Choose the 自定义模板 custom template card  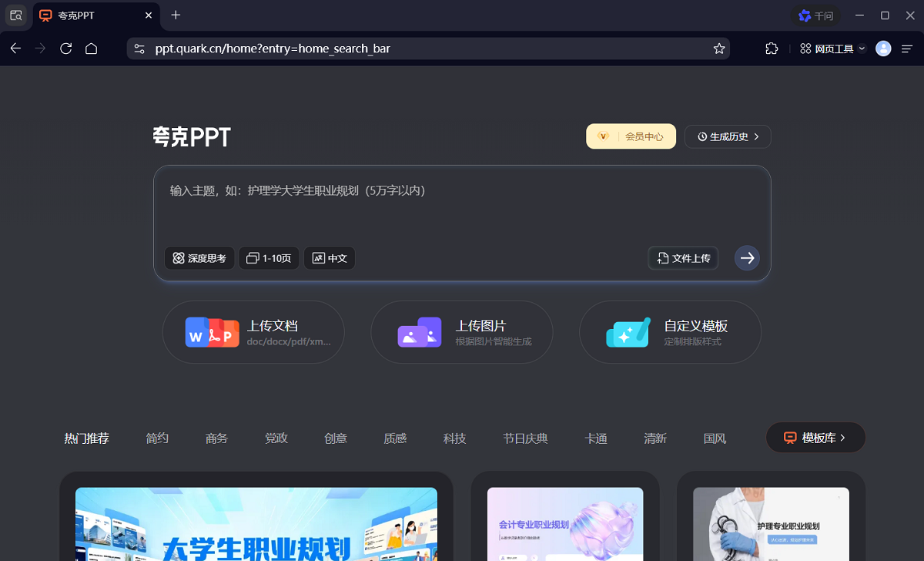pos(670,332)
